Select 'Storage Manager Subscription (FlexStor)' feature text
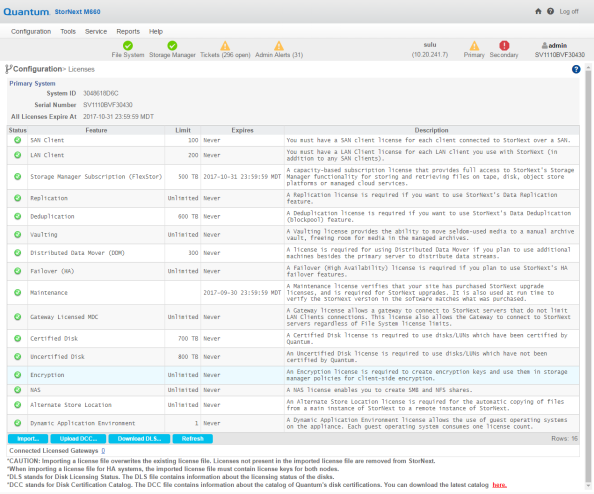Viewport: 594px width, 494px height. 96,177
